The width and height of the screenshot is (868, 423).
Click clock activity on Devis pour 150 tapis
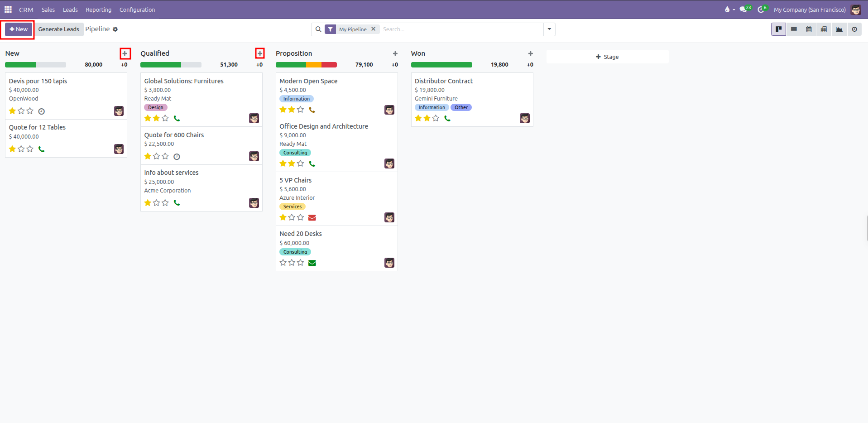click(42, 111)
